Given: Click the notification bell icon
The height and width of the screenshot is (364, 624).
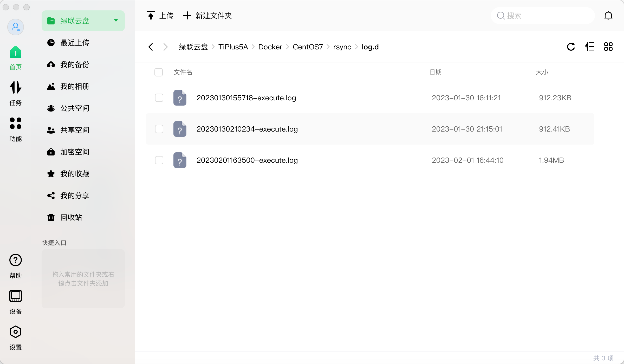Looking at the screenshot, I should coord(608,16).
